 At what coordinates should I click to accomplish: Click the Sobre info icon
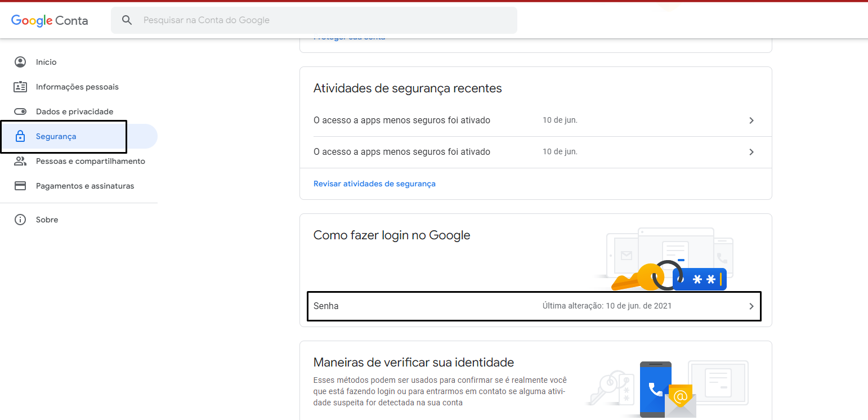[x=20, y=220]
